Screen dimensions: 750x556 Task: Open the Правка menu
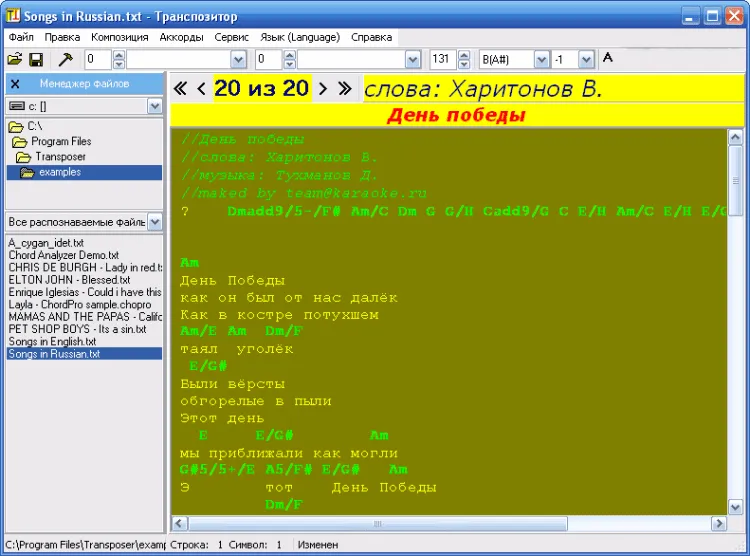coord(62,37)
